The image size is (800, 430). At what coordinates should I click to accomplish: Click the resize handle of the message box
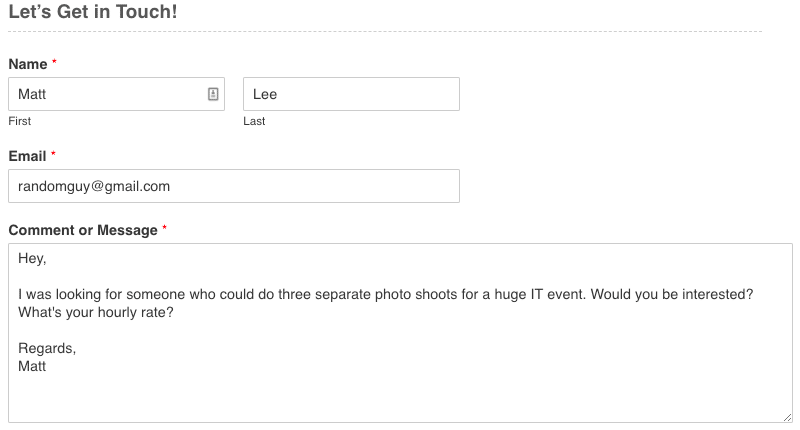787,417
